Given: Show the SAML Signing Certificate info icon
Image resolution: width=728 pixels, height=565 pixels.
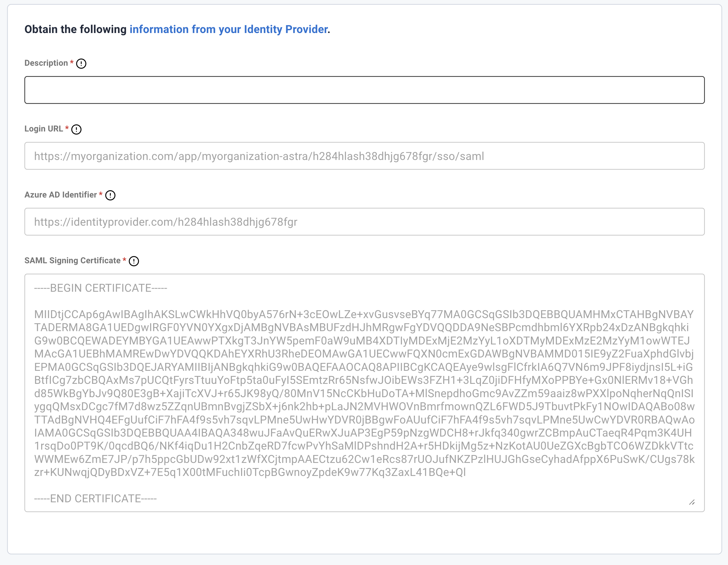Looking at the screenshot, I should click(134, 261).
